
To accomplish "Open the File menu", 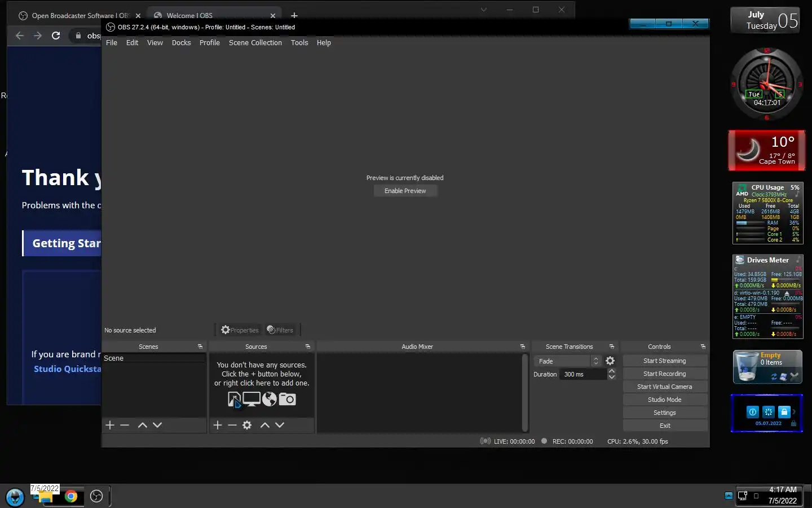I will pos(112,42).
